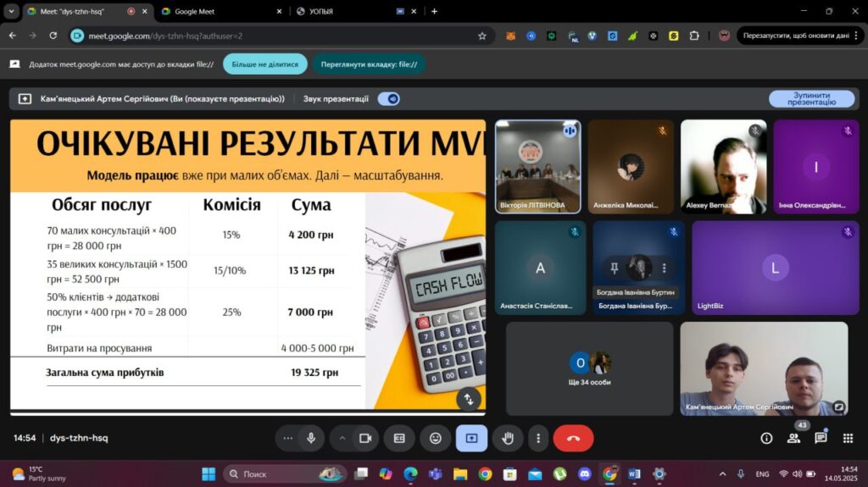The height and width of the screenshot is (487, 868).
Task: Click the red leave call button
Action: [x=573, y=438]
